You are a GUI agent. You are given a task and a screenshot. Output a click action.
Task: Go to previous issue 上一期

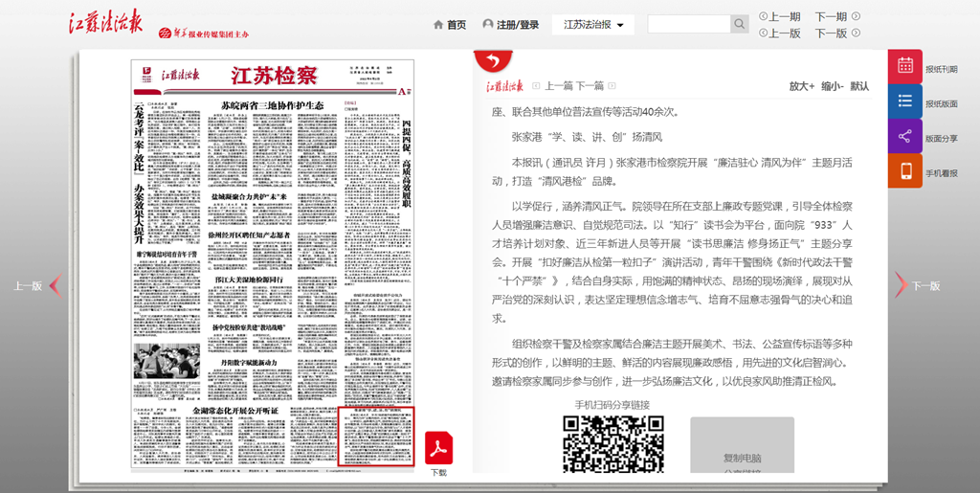780,16
